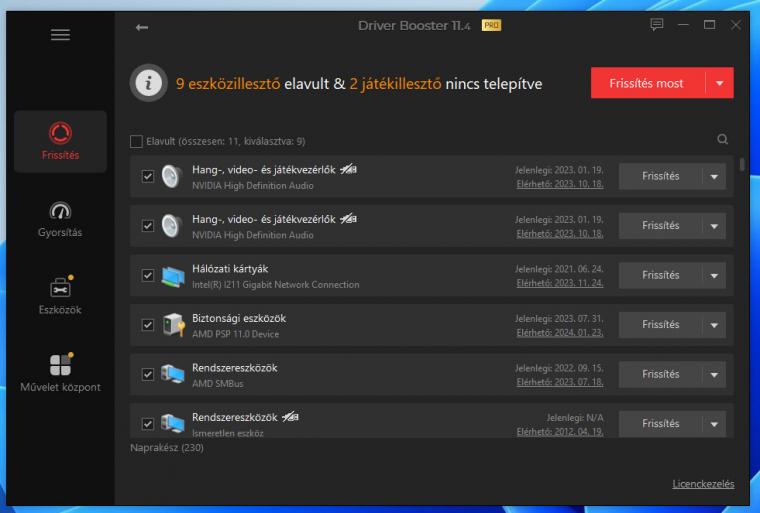Screen dimensions: 760x513
Task: Expand the Naprakész (230) section
Action: [167, 448]
